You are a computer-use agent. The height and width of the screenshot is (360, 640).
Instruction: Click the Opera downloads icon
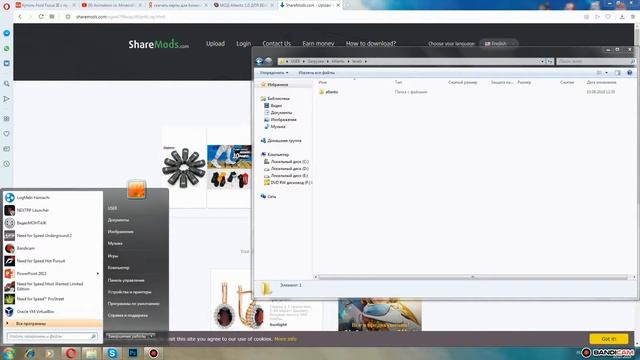622,17
